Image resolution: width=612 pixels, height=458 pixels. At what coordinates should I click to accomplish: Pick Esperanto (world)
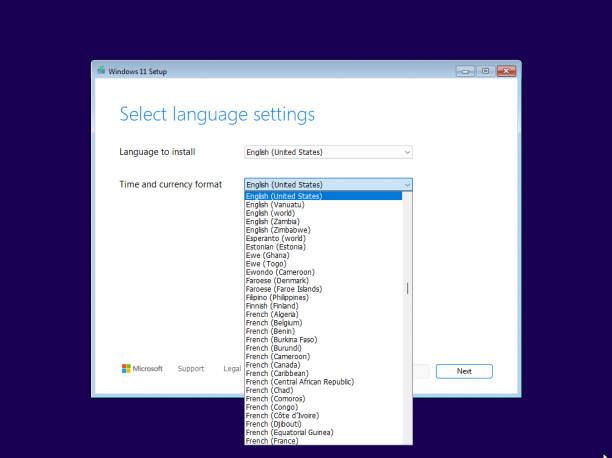pyautogui.click(x=323, y=238)
